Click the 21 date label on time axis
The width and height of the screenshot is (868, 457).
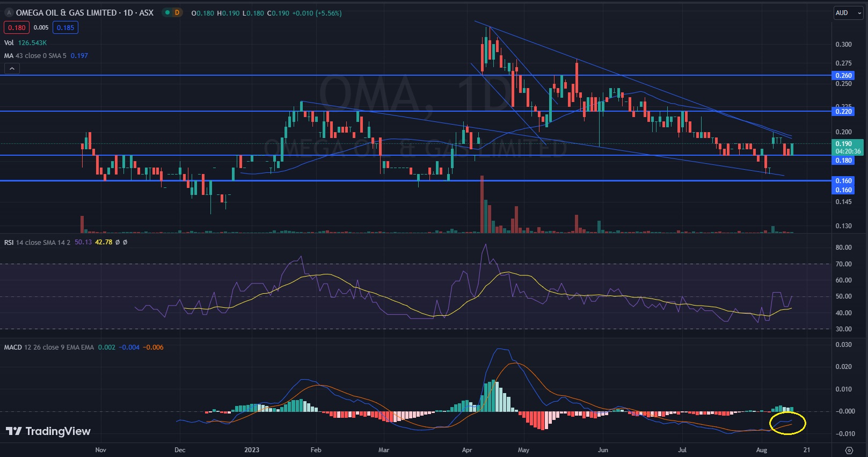[x=807, y=450]
